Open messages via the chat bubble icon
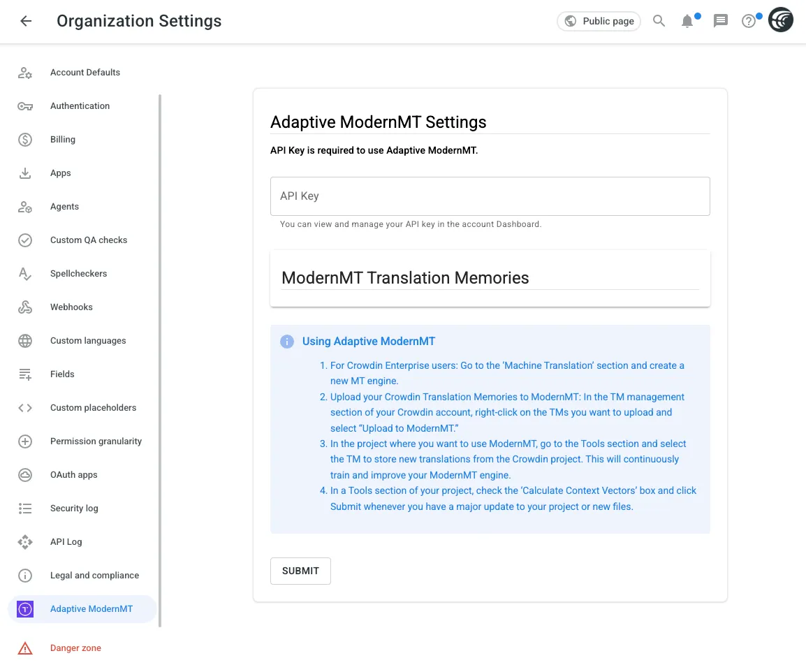 tap(720, 21)
